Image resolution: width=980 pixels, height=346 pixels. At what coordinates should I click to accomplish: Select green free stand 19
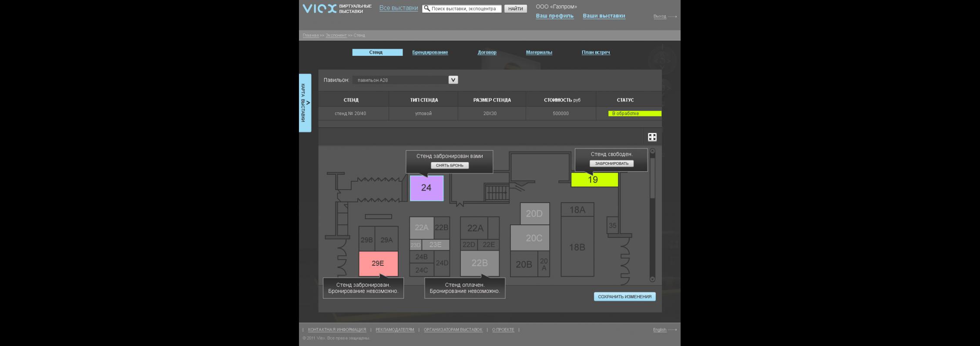coord(594,180)
